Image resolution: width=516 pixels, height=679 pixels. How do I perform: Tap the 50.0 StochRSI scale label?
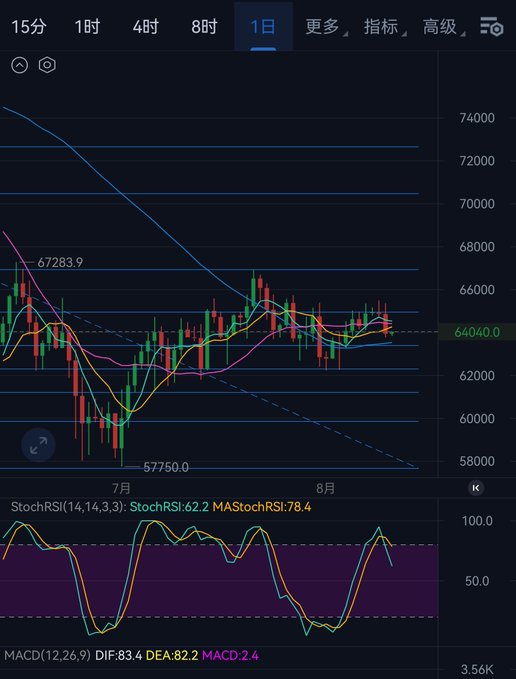[x=479, y=581]
